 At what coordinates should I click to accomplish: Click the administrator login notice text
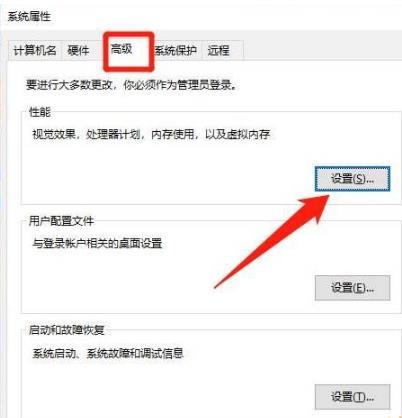coord(132,85)
